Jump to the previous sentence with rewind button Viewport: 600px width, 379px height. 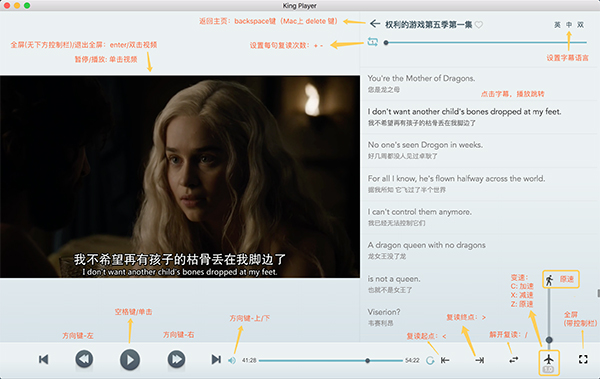pyautogui.click(x=84, y=359)
